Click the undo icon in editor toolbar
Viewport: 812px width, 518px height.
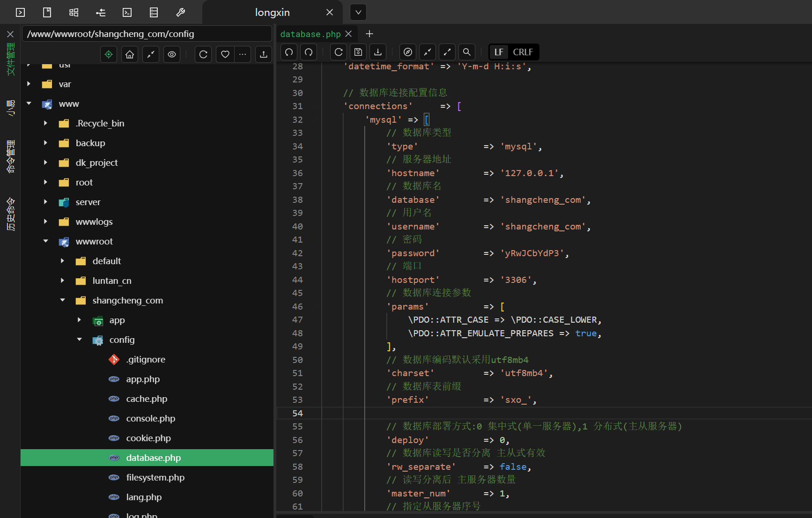tap(289, 52)
